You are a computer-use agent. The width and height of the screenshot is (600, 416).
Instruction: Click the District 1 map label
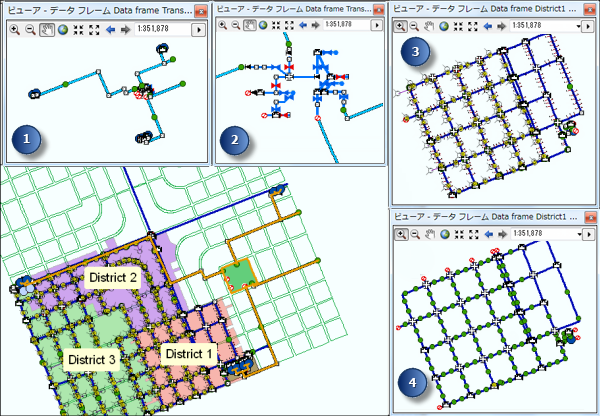pyautogui.click(x=189, y=354)
